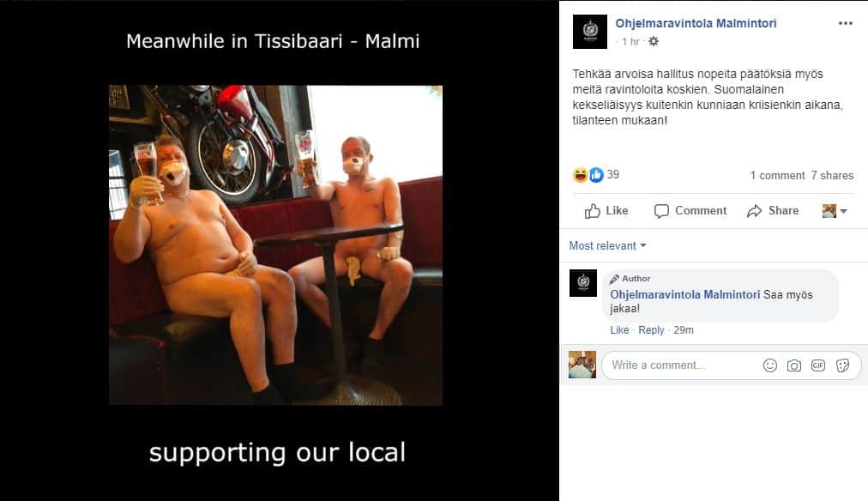868x501 pixels.
Task: Insert an emoji via smiley icon
Action: pyautogui.click(x=770, y=365)
